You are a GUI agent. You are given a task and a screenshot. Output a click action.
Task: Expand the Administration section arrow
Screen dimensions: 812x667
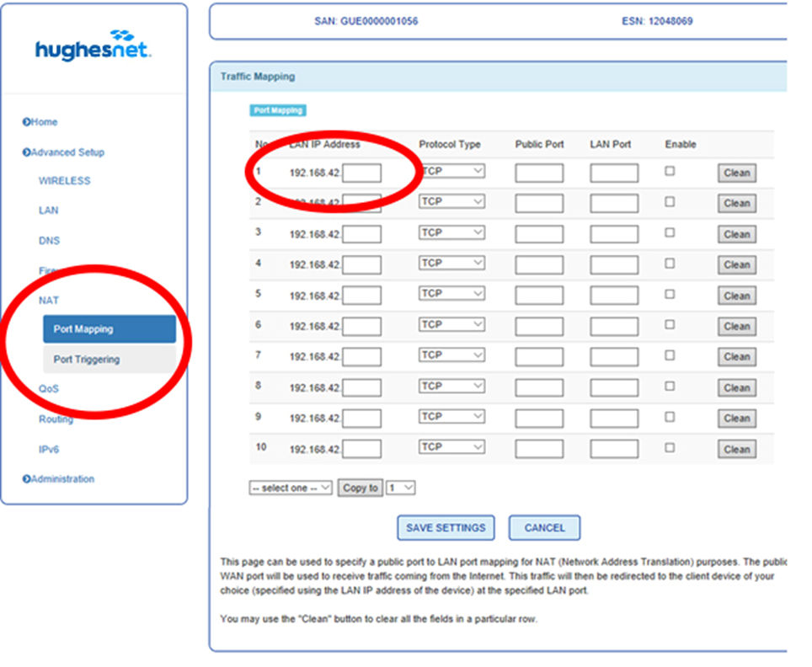[28, 478]
